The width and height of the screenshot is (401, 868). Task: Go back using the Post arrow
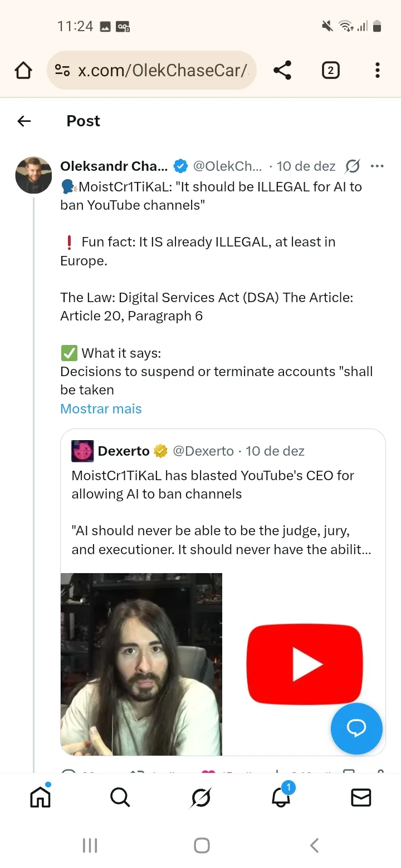[x=24, y=121]
